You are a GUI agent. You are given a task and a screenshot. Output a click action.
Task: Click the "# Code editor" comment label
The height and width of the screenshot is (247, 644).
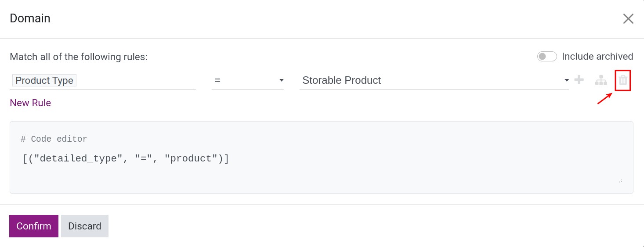54,139
